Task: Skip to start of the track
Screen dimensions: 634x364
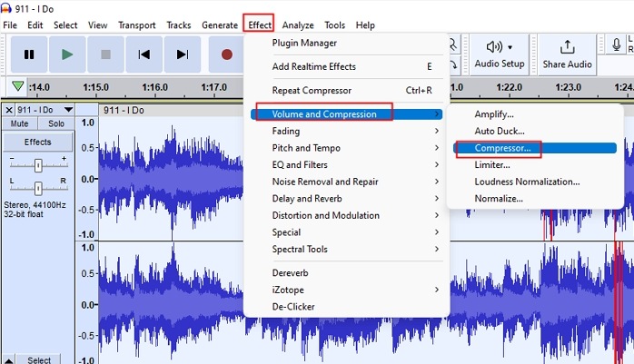Action: point(144,54)
